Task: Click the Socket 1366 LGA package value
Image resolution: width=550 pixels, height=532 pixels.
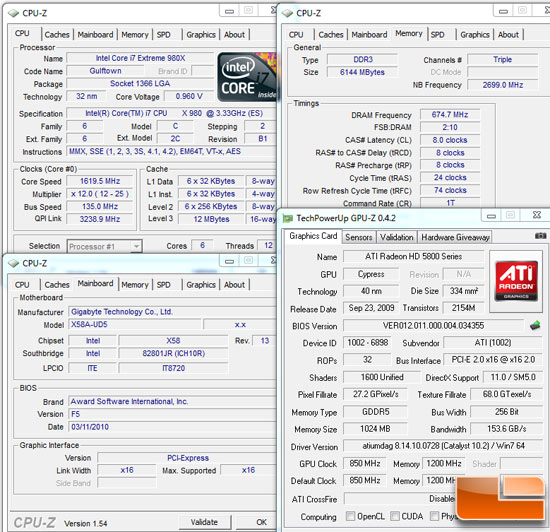Action: (140, 84)
